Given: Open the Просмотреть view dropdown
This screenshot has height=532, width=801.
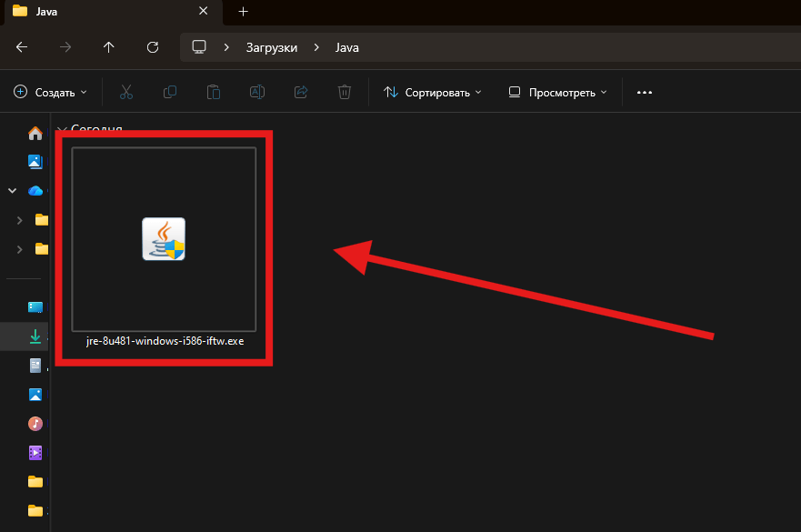Looking at the screenshot, I should point(558,93).
